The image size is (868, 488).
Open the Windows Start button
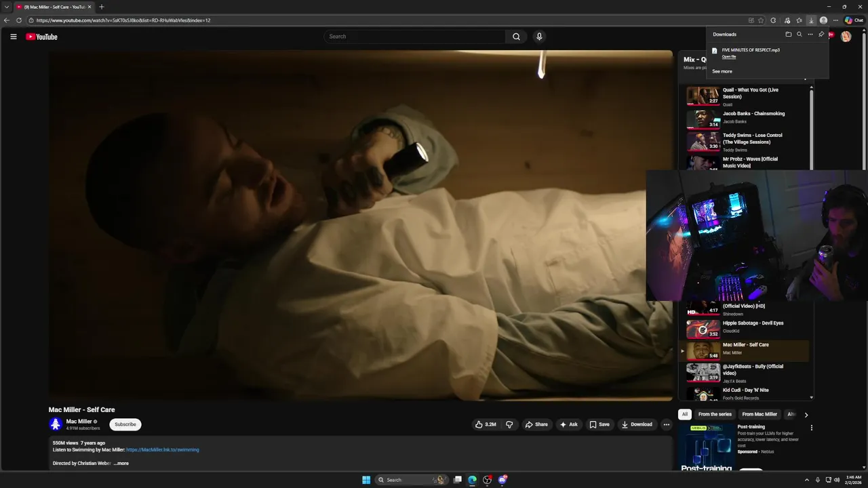coord(366,480)
